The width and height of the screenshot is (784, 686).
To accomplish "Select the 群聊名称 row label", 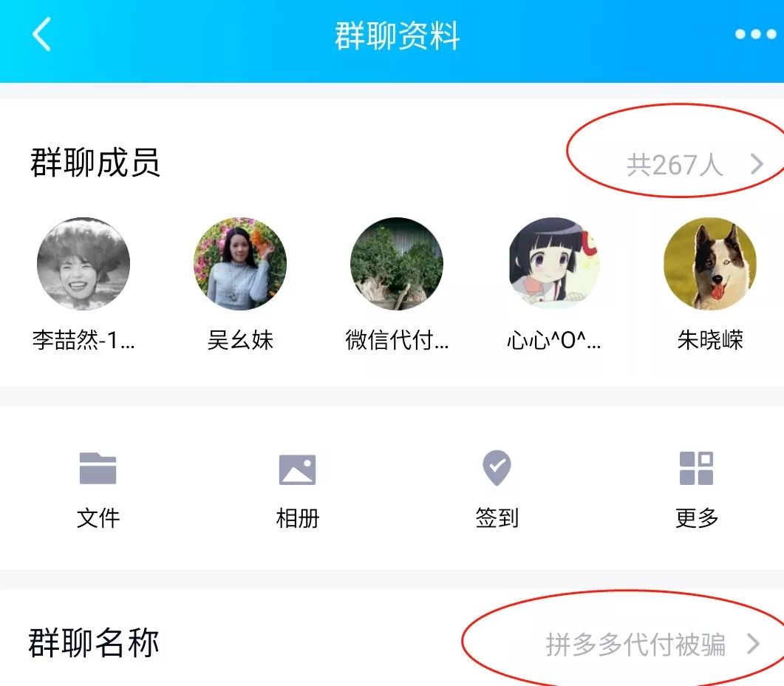I will click(x=94, y=643).
